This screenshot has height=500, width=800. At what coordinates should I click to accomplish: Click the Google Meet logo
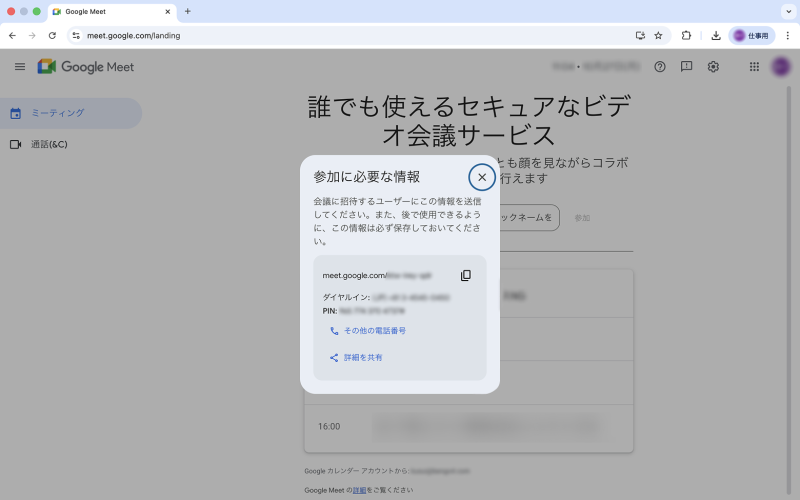(x=86, y=67)
